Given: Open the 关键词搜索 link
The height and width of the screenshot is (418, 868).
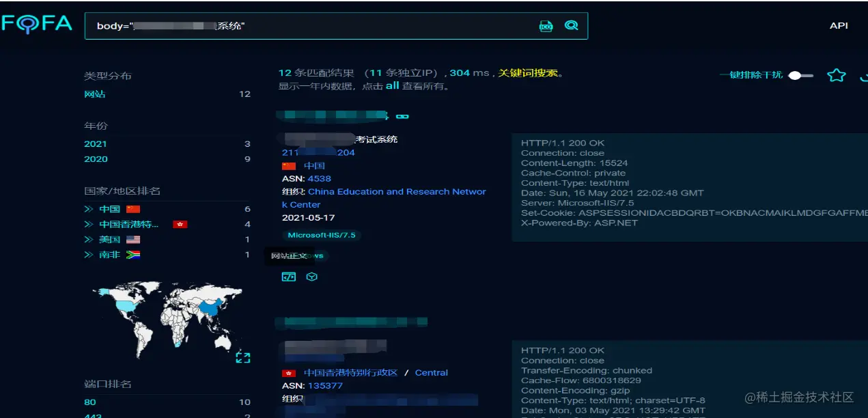Looking at the screenshot, I should pyautogui.click(x=529, y=72).
